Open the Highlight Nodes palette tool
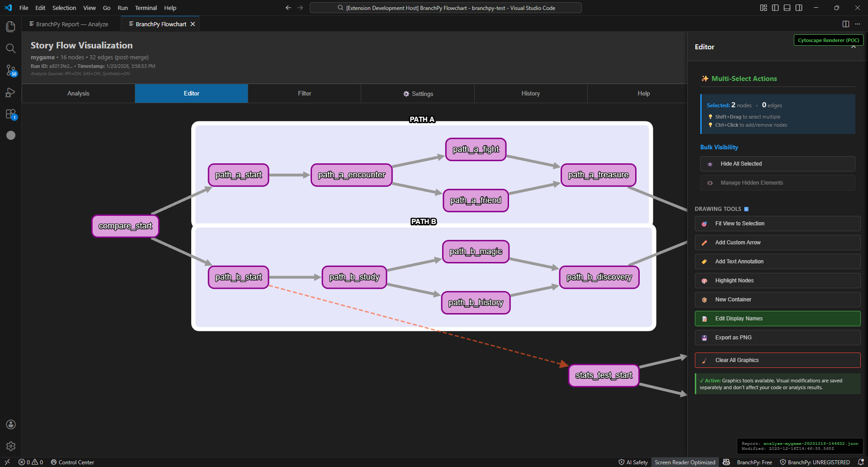Screen dimensions: 868x467 point(777,280)
